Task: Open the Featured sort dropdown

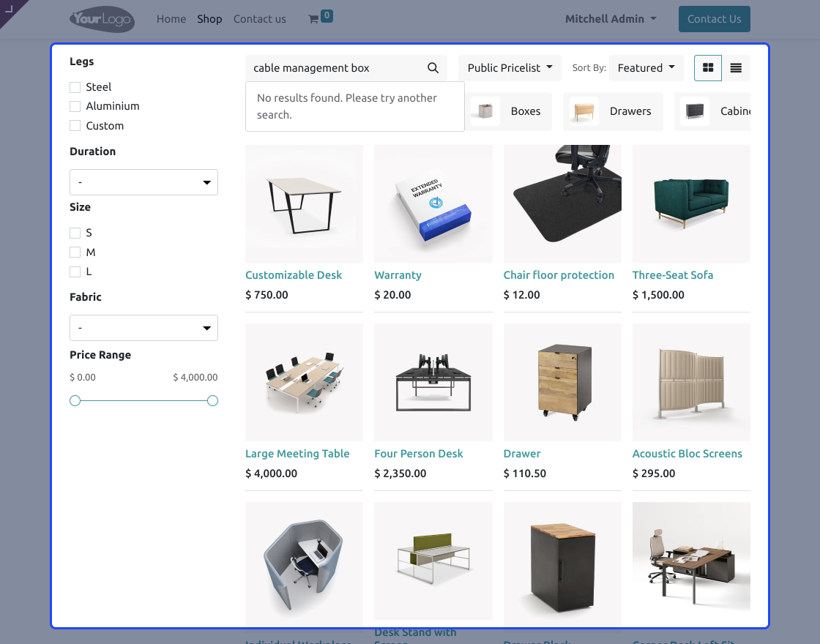Action: point(646,68)
